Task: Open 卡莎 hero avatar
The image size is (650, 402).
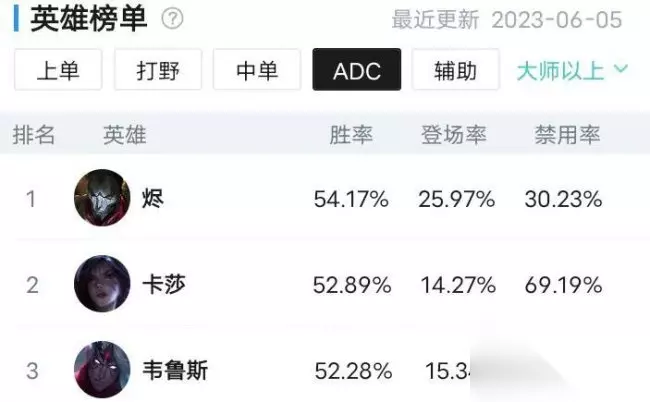Action: (x=102, y=284)
